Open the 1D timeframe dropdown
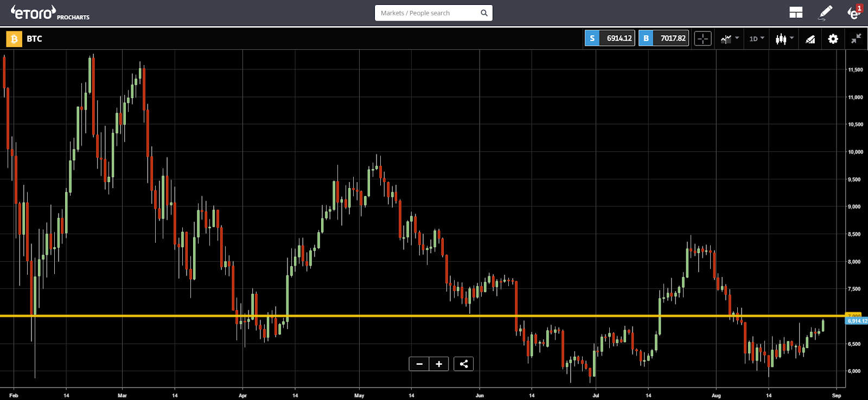 [756, 38]
